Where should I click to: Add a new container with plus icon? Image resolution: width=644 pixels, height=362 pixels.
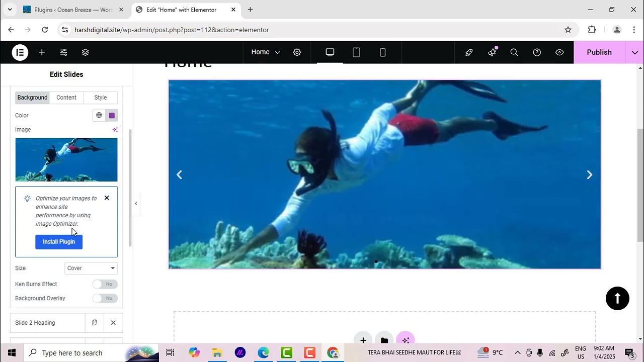click(363, 340)
